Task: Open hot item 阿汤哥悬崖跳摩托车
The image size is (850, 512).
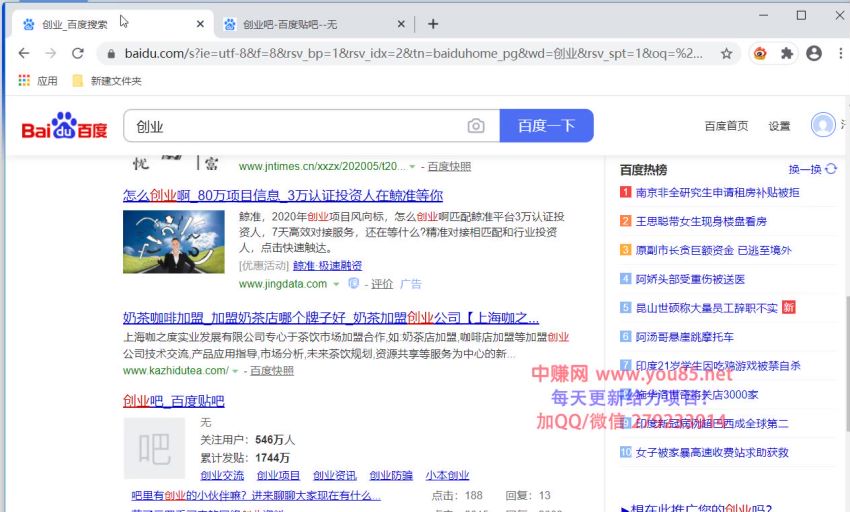Action: [x=685, y=337]
